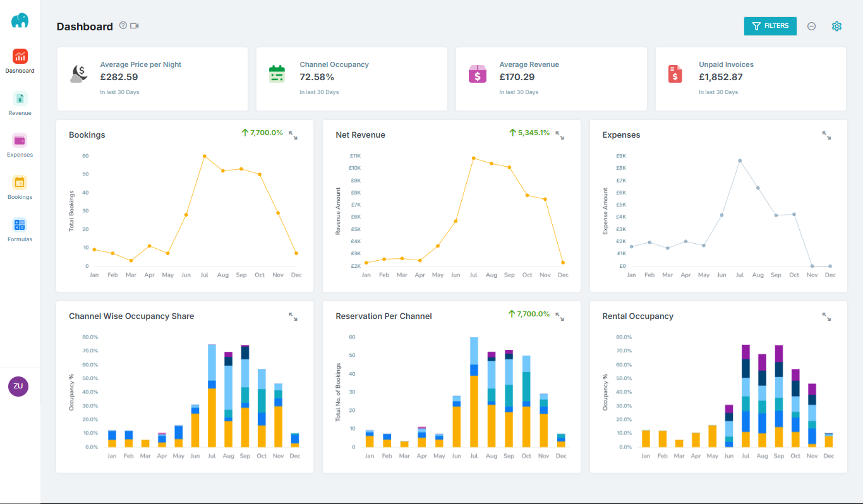Click the Jun bar in Rental Occupancy chart
Screen dimensions: 863x504
pyautogui.click(x=729, y=426)
